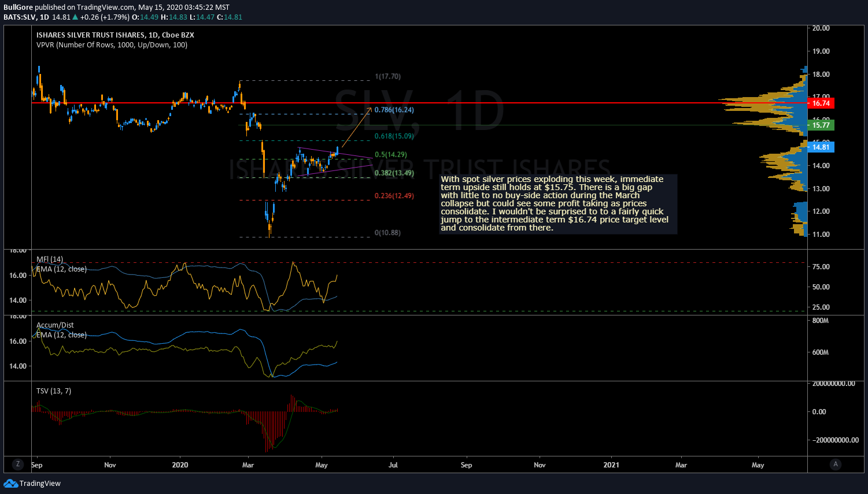
Task: Click the "Jul" time axis label
Action: point(393,465)
